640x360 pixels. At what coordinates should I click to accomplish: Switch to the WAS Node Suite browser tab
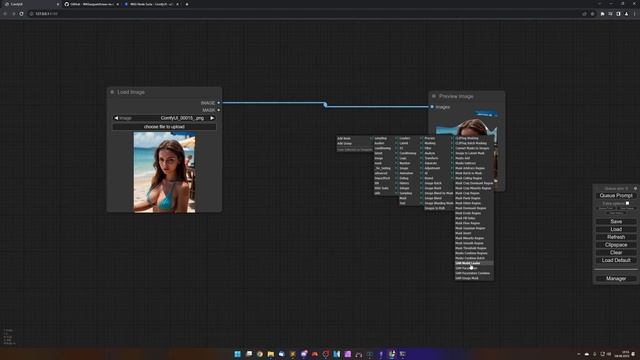(x=151, y=4)
